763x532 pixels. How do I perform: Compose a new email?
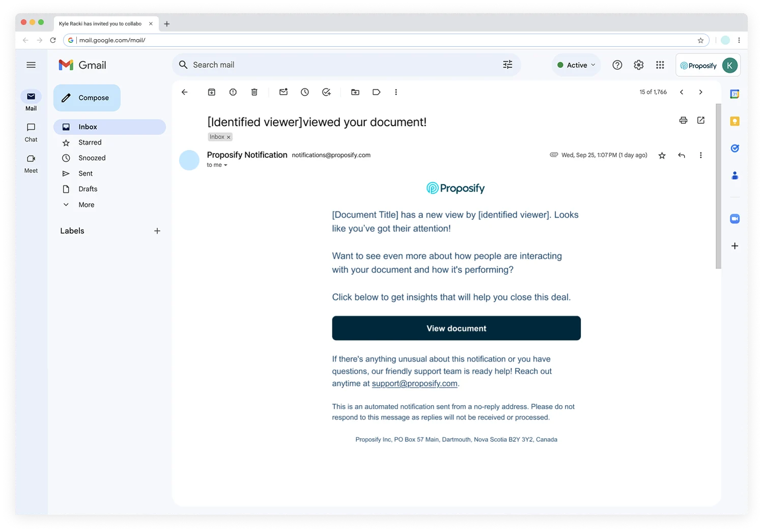tap(87, 98)
